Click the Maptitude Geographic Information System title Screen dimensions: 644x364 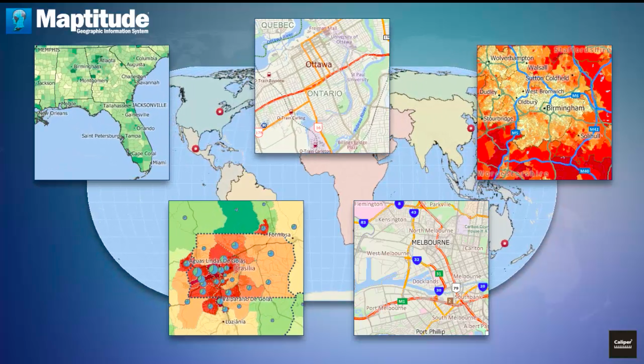coord(92,21)
